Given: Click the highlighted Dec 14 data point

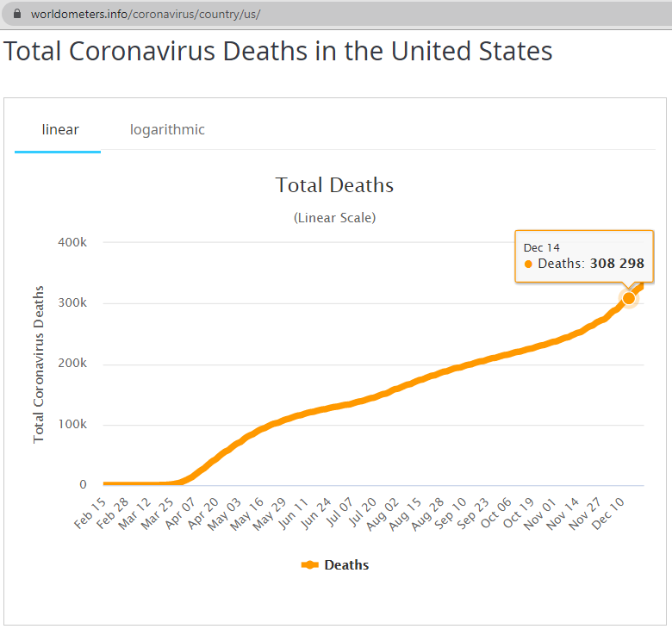Looking at the screenshot, I should pos(629,298).
